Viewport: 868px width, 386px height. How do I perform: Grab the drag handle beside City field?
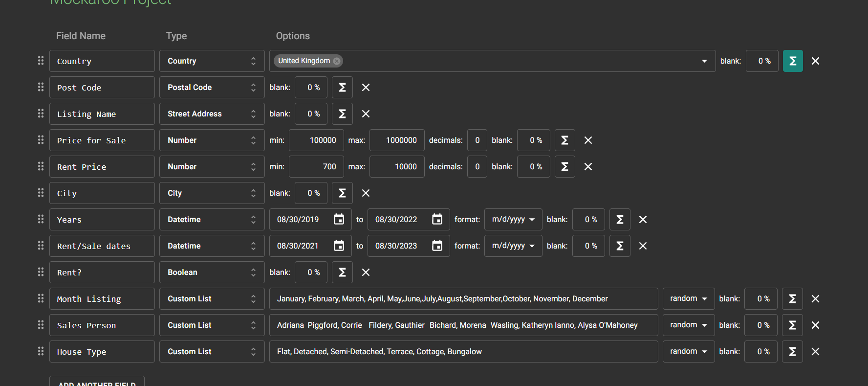(41, 193)
